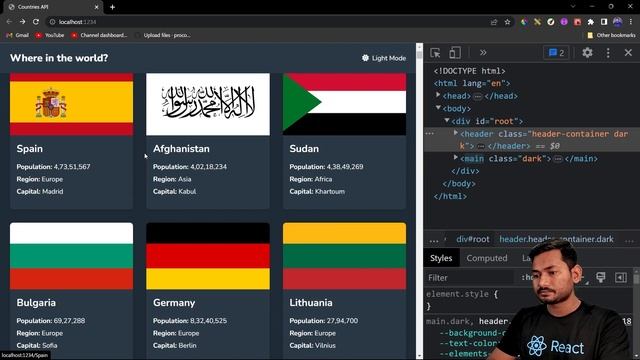The image size is (640, 360).
Task: Open the Other bookmarks folder
Action: click(x=611, y=35)
